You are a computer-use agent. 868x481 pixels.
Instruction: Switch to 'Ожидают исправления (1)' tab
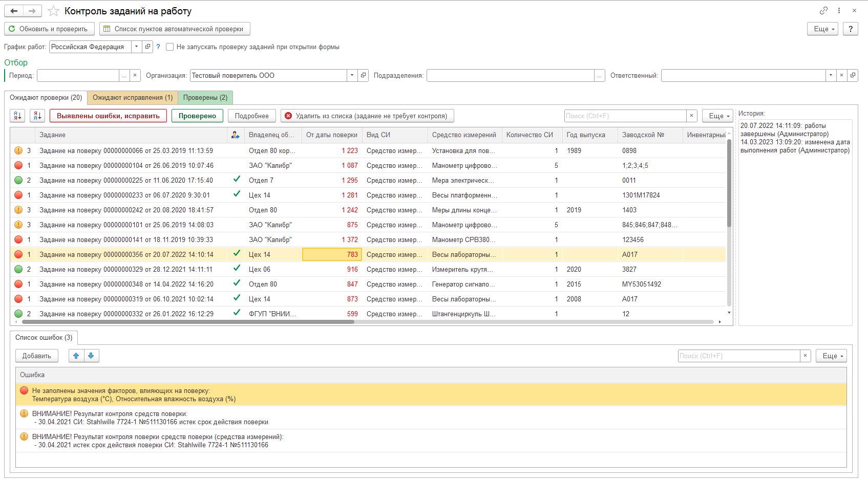pos(133,98)
